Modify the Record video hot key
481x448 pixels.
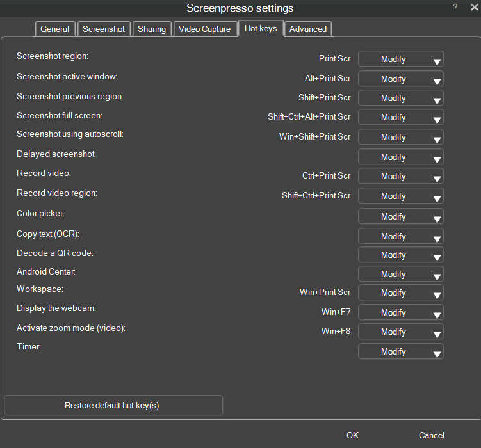394,176
